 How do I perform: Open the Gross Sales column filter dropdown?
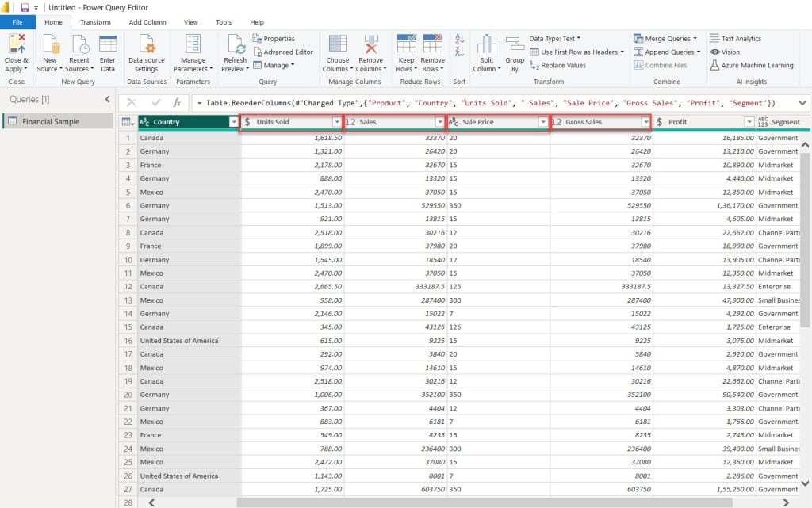645,122
